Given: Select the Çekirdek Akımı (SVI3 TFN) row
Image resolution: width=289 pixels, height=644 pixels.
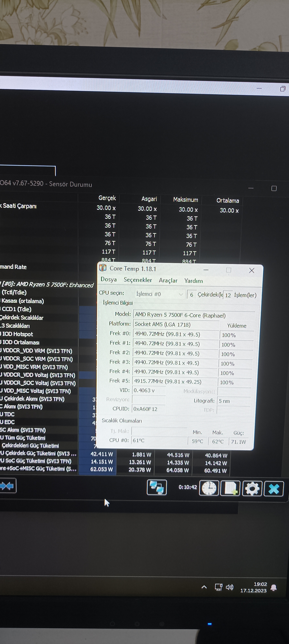Looking at the screenshot, I should click(32, 399).
